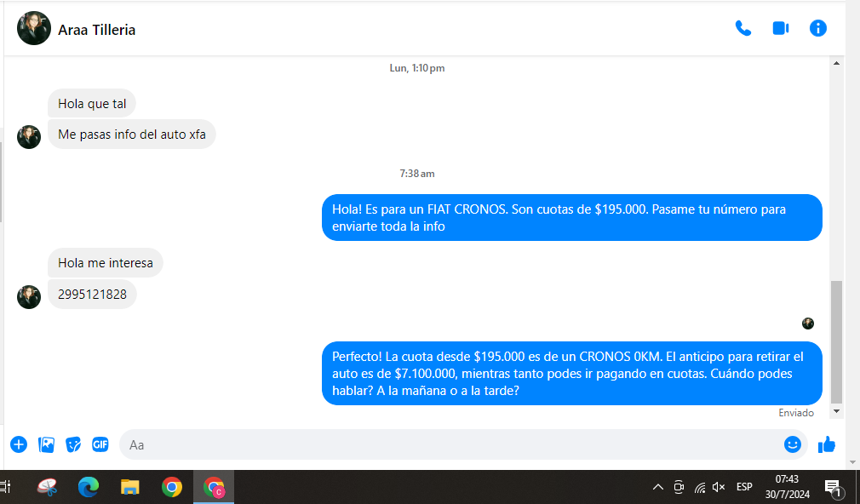
Task: Select the 2995121828 phone number message
Action: tap(92, 294)
